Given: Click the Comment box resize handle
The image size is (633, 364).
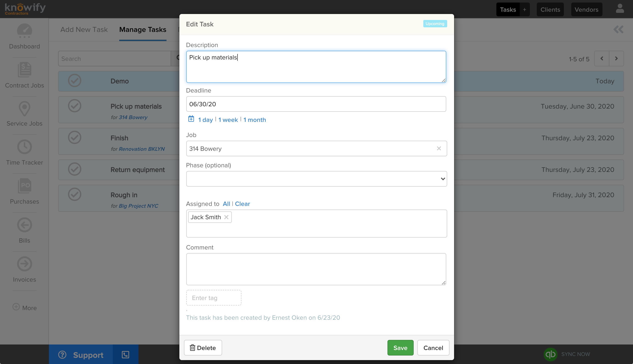Looking at the screenshot, I should pos(443,283).
